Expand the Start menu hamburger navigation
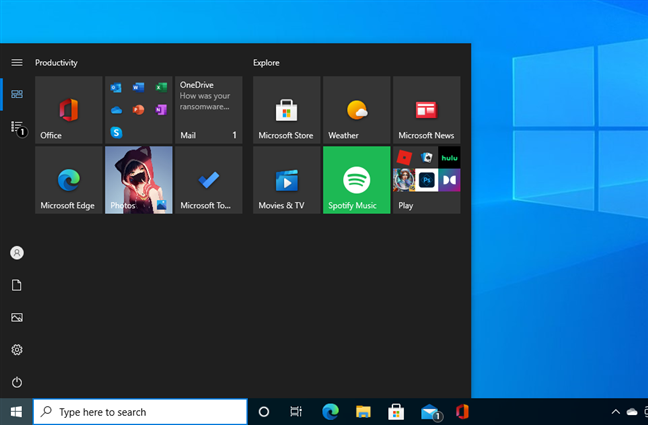This screenshot has width=648, height=425. coord(17,62)
